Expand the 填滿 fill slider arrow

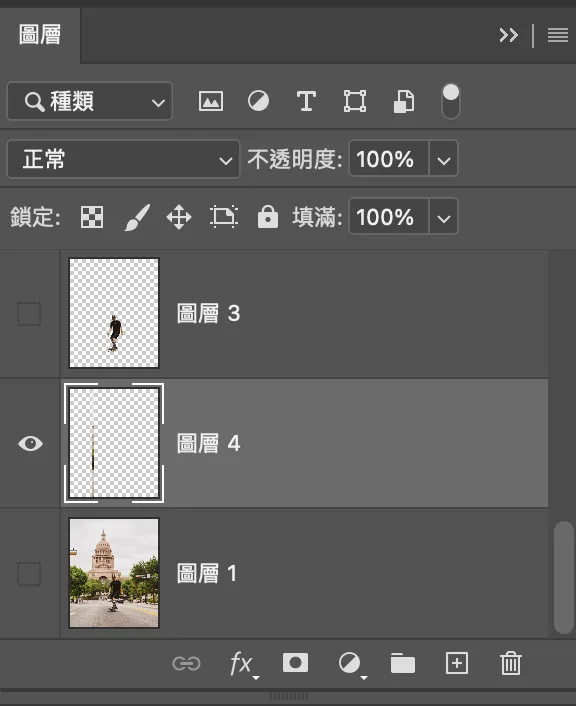pos(444,217)
